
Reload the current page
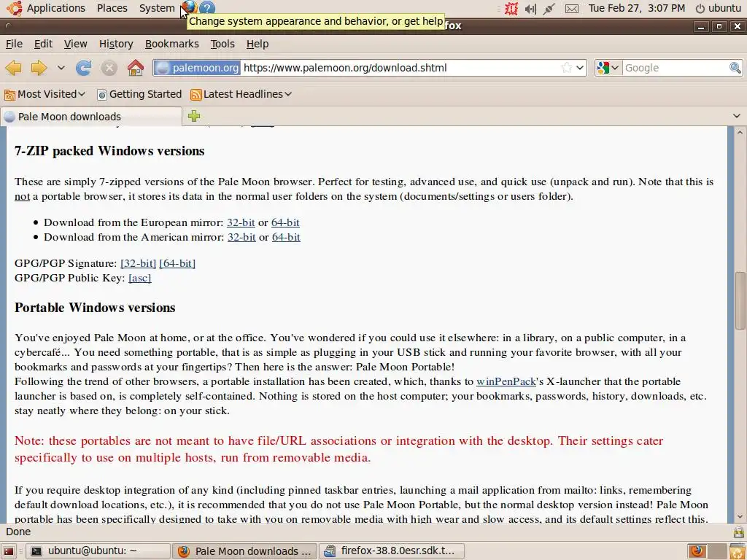pyautogui.click(x=83, y=68)
